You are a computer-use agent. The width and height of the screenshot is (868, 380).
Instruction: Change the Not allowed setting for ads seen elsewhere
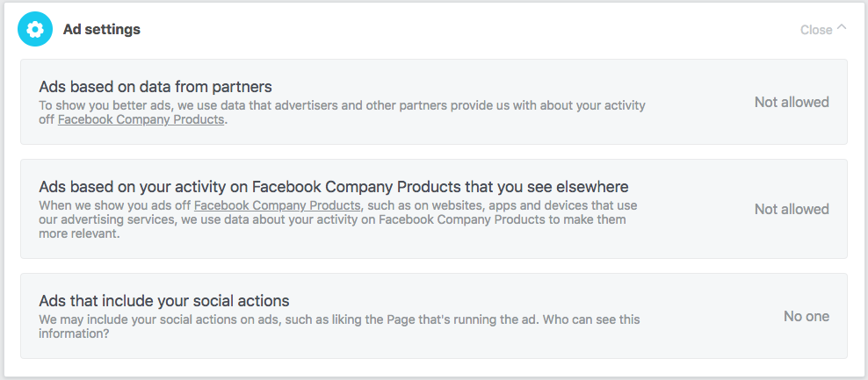[x=791, y=209]
